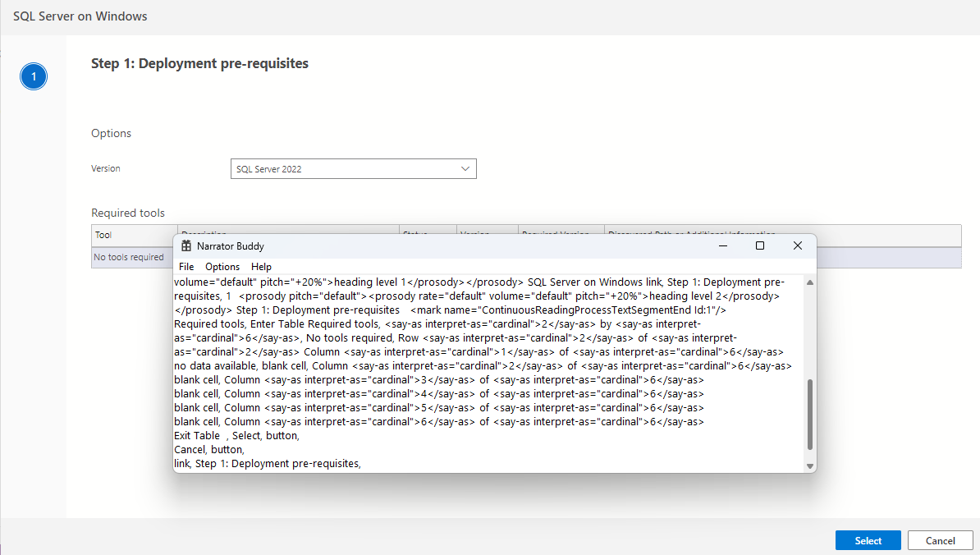
Task: Select the No tools required table row
Action: pyautogui.click(x=130, y=257)
